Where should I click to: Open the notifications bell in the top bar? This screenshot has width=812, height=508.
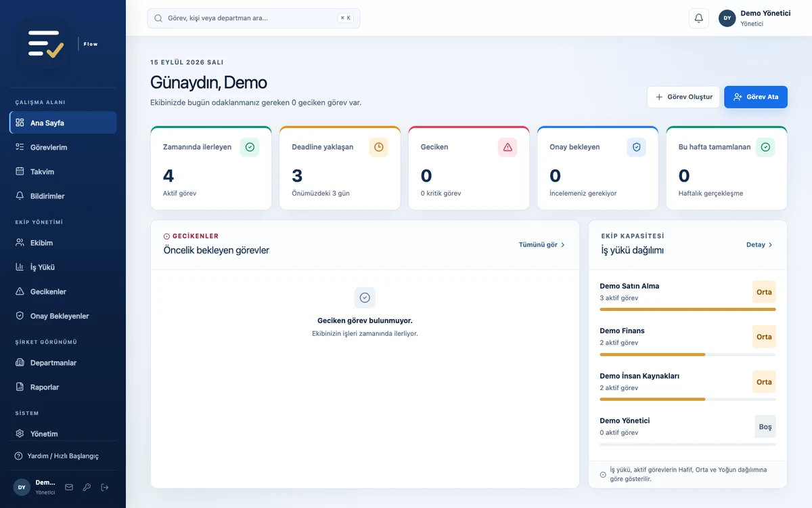tap(698, 18)
